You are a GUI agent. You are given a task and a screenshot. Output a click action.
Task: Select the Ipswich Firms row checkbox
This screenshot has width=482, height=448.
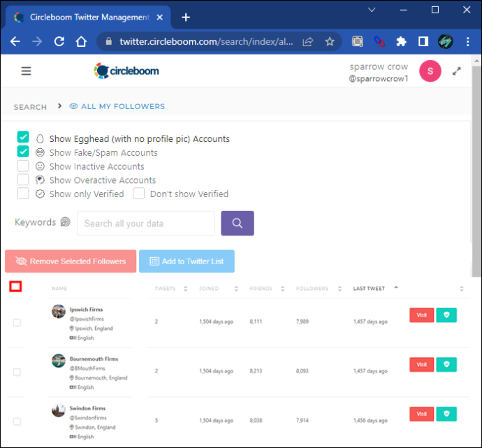pyautogui.click(x=17, y=323)
